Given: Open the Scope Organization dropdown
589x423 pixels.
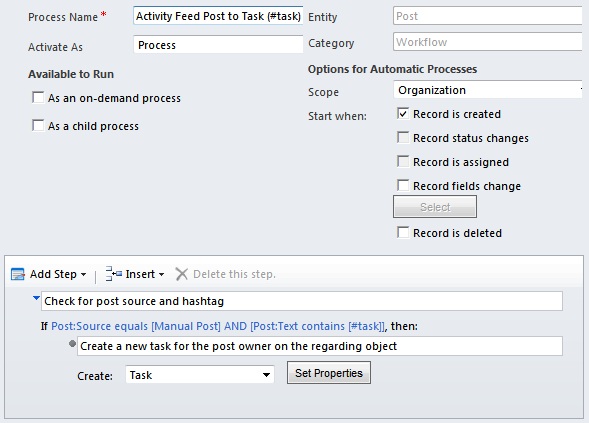Looking at the screenshot, I should (488, 90).
